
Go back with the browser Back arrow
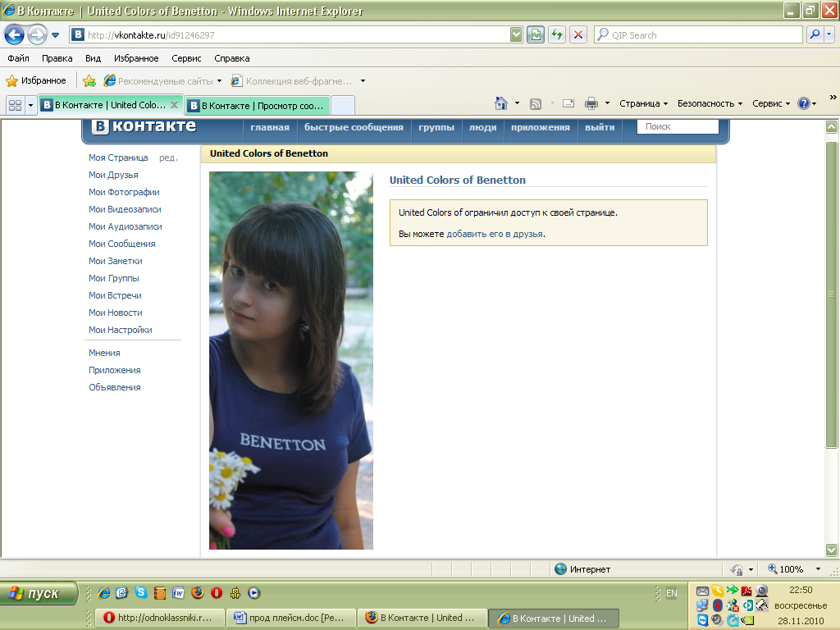click(x=15, y=35)
